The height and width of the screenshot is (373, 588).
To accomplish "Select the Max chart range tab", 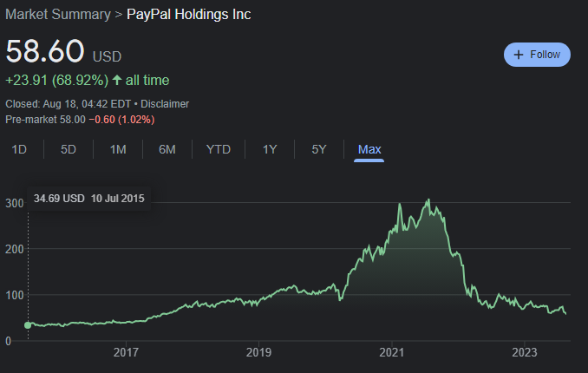I will click(369, 149).
